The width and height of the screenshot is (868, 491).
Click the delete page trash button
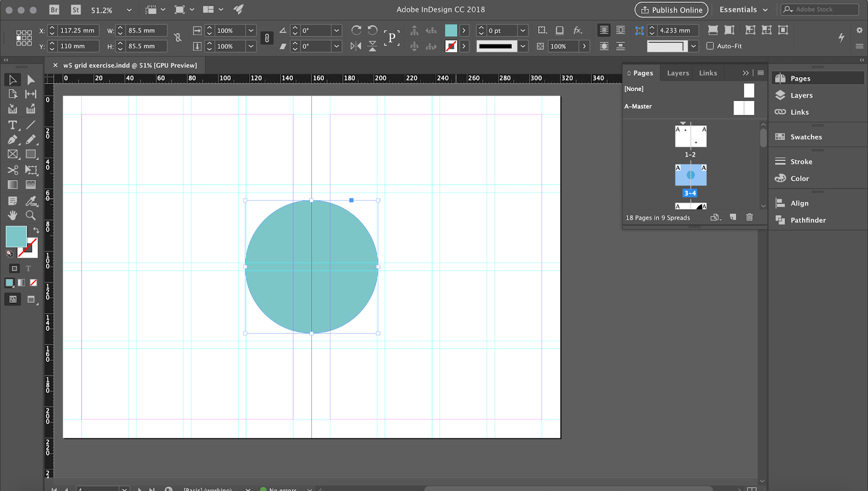coord(750,217)
